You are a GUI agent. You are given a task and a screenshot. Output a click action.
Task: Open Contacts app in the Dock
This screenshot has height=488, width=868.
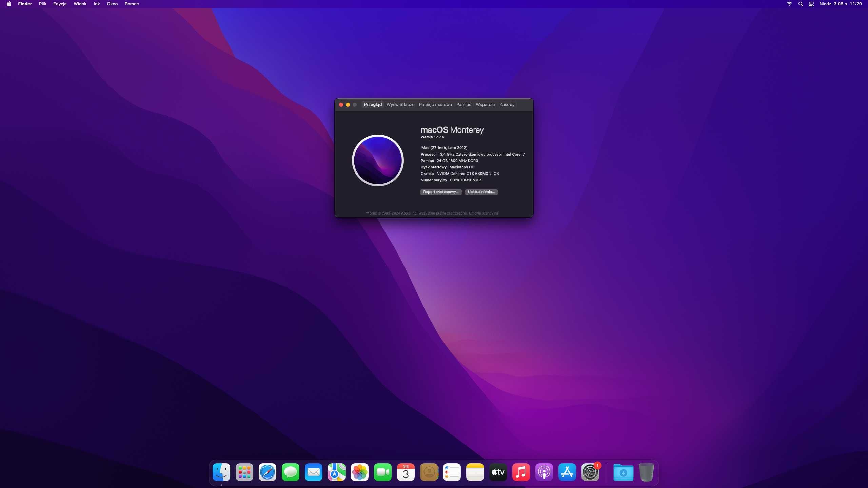pos(429,472)
